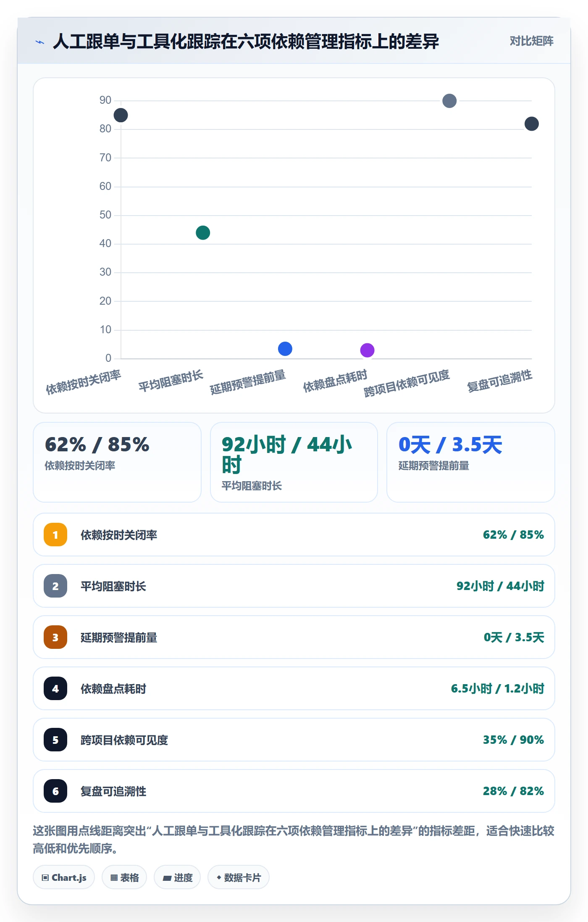This screenshot has width=588, height=922.
Task: Click the x-axis label 平均阻塞时长
Action: pyautogui.click(x=171, y=381)
